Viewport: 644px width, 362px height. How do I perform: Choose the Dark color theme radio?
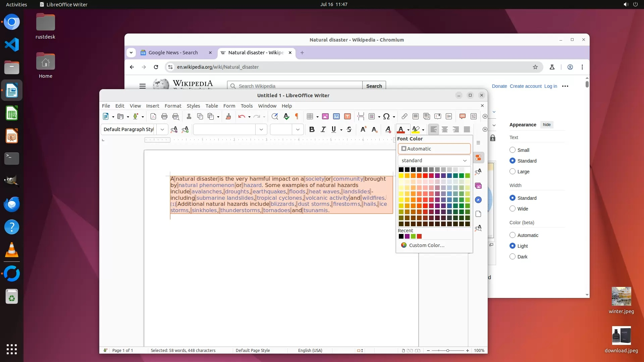(512, 256)
